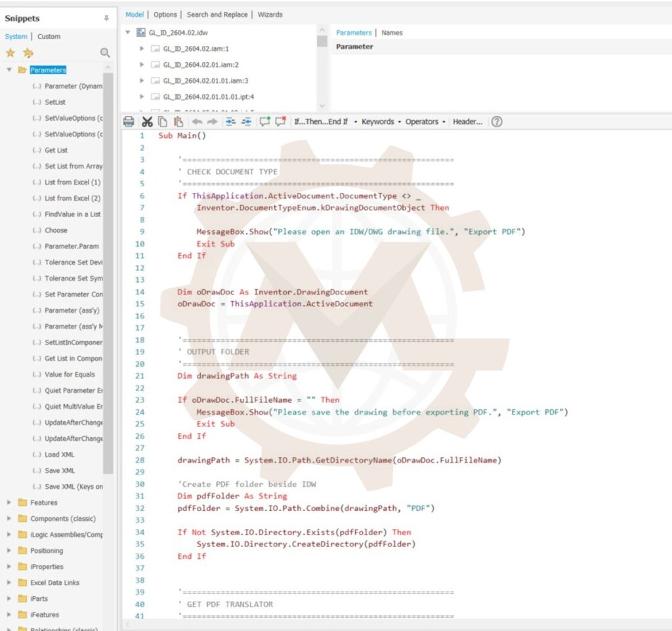Select the FindValue in a List snippet
The height and width of the screenshot is (631, 672).
72,214
